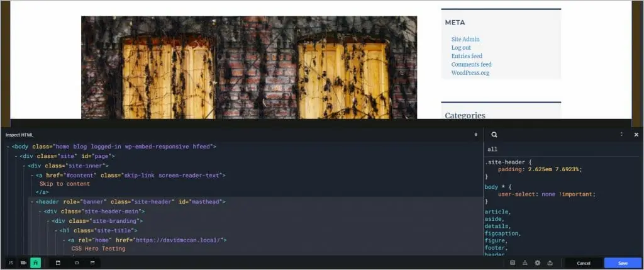The height and width of the screenshot is (270, 644).
Task: Click the brick wall doors featured image
Action: coord(249,68)
